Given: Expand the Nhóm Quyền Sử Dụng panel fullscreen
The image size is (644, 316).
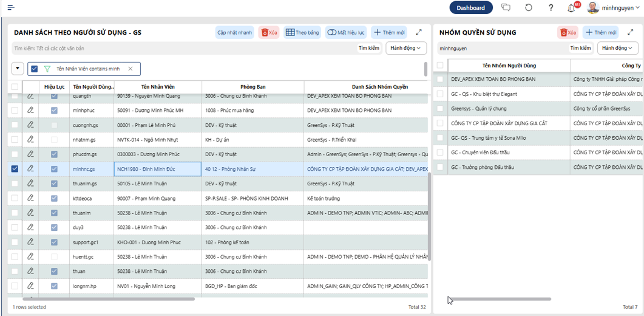Looking at the screenshot, I should tap(631, 32).
